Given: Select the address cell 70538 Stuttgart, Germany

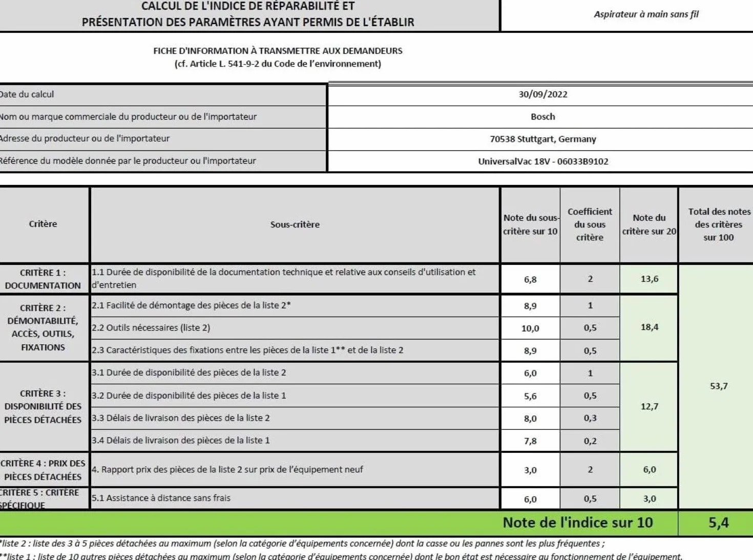Looking at the screenshot, I should pyautogui.click(x=540, y=139).
